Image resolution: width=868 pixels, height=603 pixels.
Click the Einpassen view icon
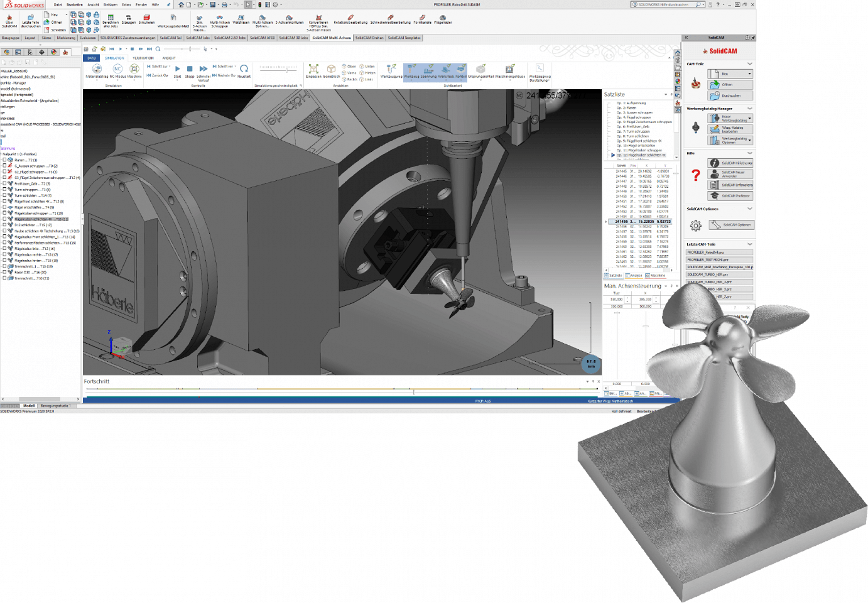point(313,68)
